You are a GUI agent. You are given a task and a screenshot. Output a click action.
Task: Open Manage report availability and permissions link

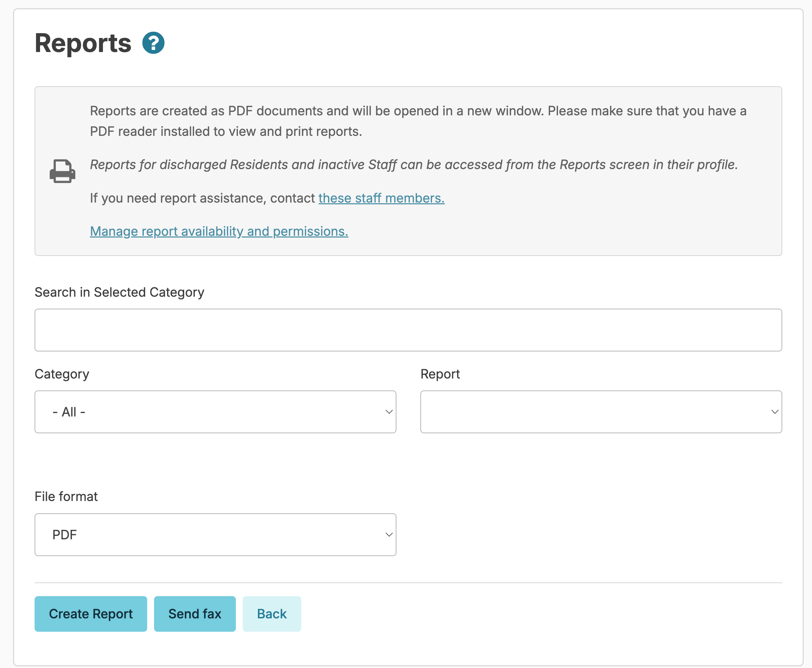click(219, 231)
